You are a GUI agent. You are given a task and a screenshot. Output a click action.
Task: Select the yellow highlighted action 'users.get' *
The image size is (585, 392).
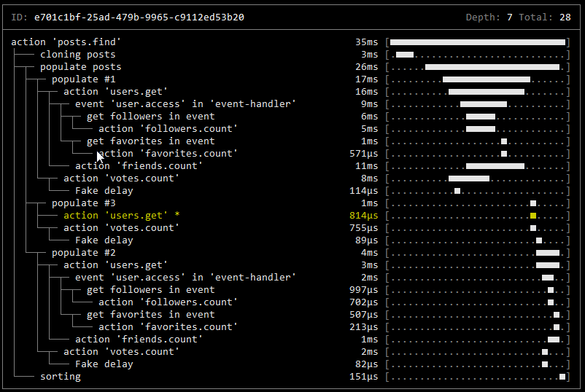122,216
